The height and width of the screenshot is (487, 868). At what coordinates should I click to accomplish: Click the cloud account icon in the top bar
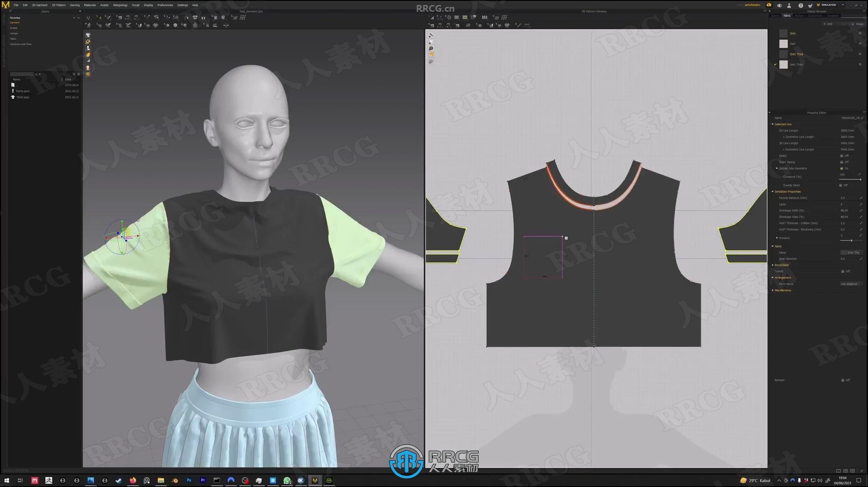click(x=769, y=5)
